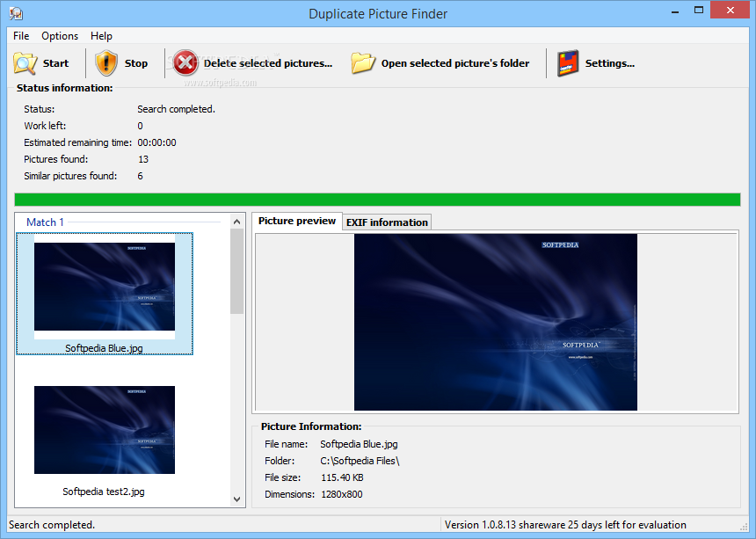Click the green search progress bar

point(377,200)
